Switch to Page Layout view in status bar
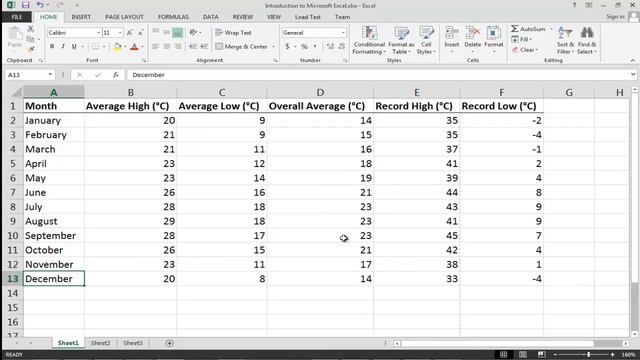The image size is (640, 360). click(x=522, y=355)
